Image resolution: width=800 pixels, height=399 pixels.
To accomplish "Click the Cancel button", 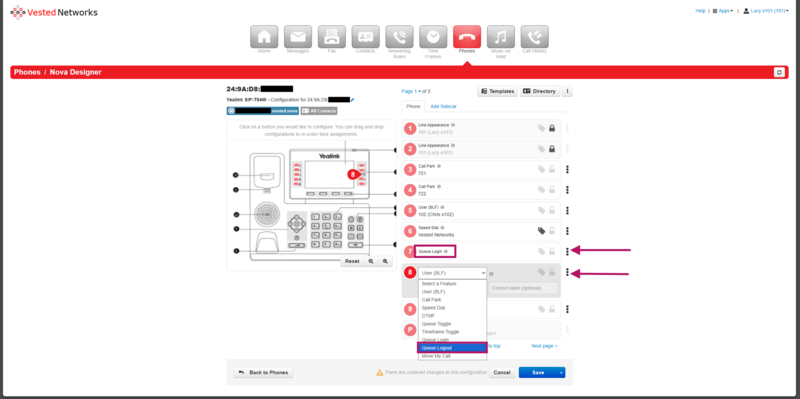I will click(x=502, y=372).
